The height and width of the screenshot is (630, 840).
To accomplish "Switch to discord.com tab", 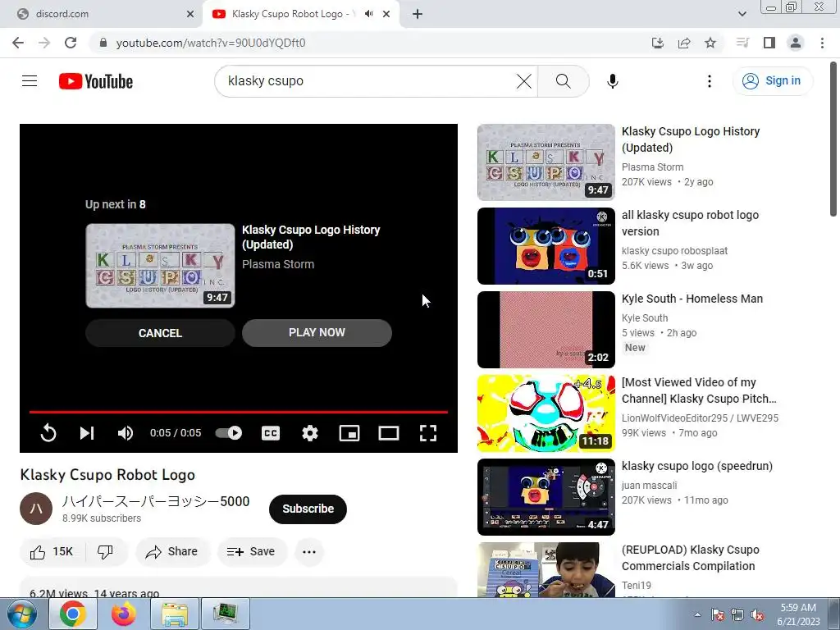I will [x=101, y=14].
